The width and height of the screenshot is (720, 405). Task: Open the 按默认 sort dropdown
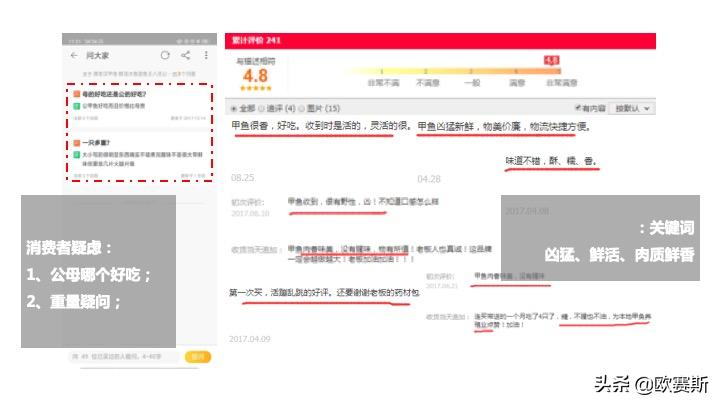point(632,108)
